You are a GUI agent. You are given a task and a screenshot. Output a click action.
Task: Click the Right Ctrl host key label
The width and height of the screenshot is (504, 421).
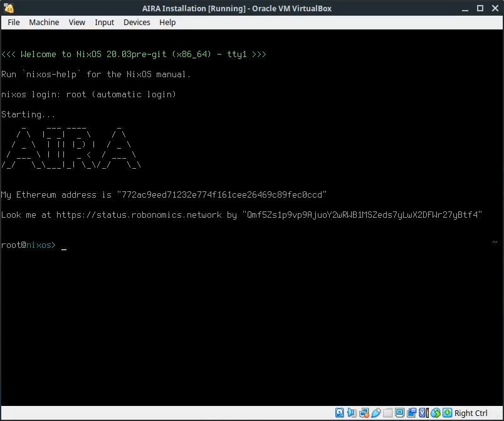pos(471,413)
